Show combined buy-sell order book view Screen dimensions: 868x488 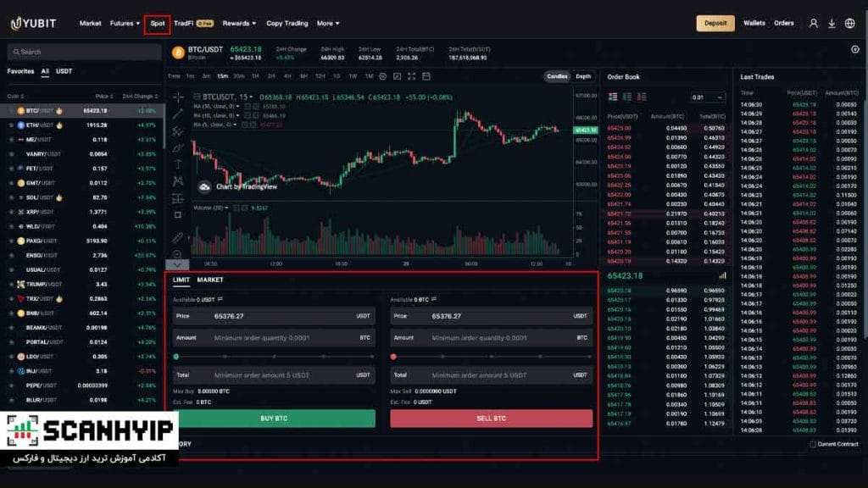tap(613, 97)
